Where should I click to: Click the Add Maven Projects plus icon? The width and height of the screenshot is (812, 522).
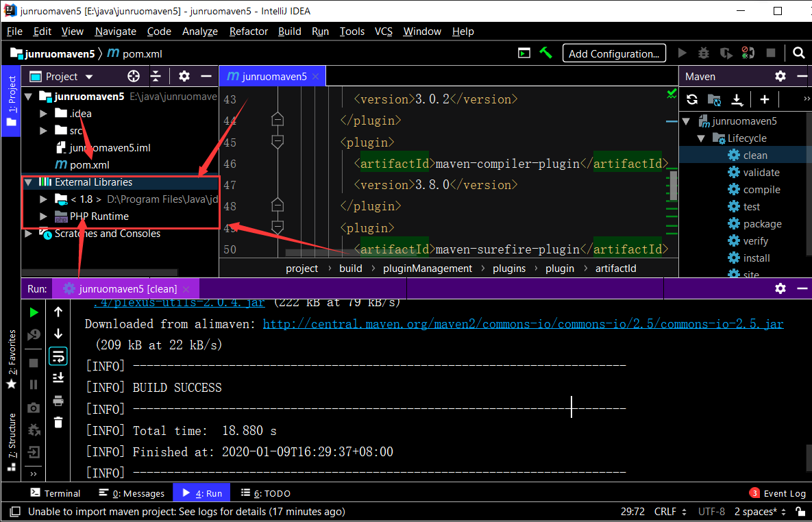[x=764, y=99]
